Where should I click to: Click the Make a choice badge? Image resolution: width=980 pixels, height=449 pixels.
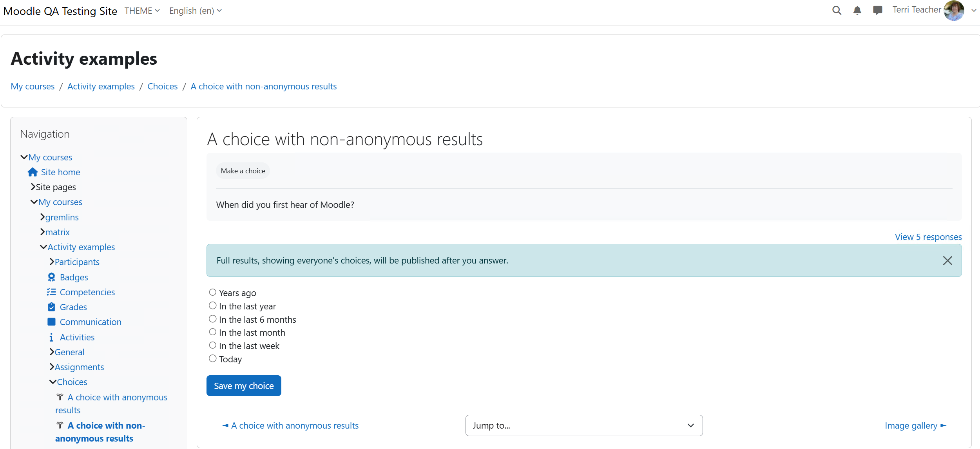click(x=243, y=171)
